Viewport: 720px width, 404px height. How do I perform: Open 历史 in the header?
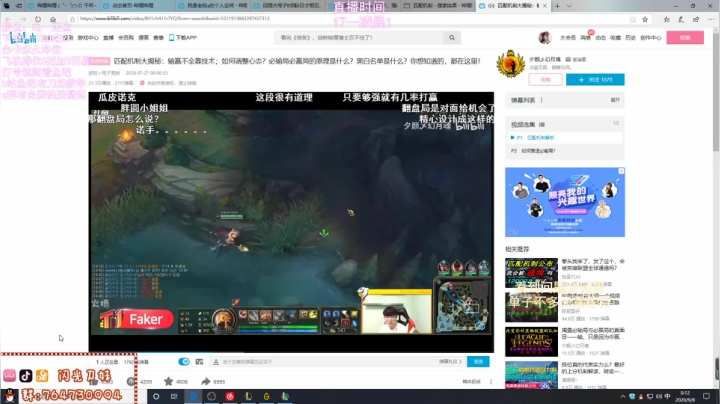[x=630, y=38]
